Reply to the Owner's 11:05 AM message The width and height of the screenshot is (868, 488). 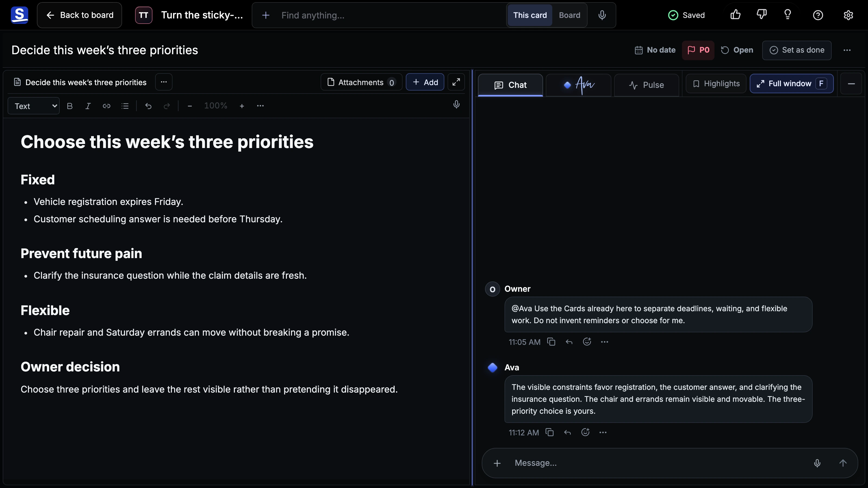click(569, 342)
